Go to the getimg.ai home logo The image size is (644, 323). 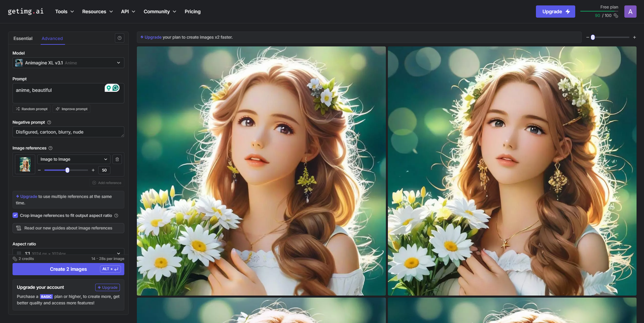[27, 11]
